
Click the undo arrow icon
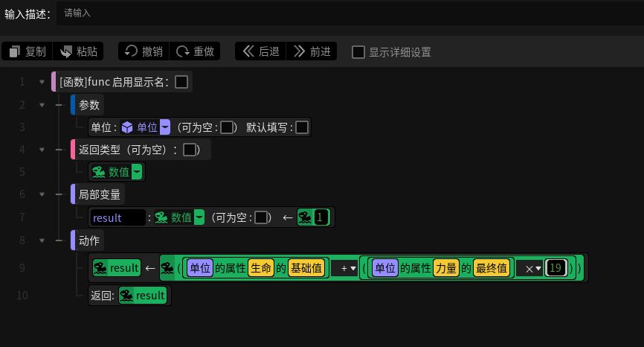131,51
